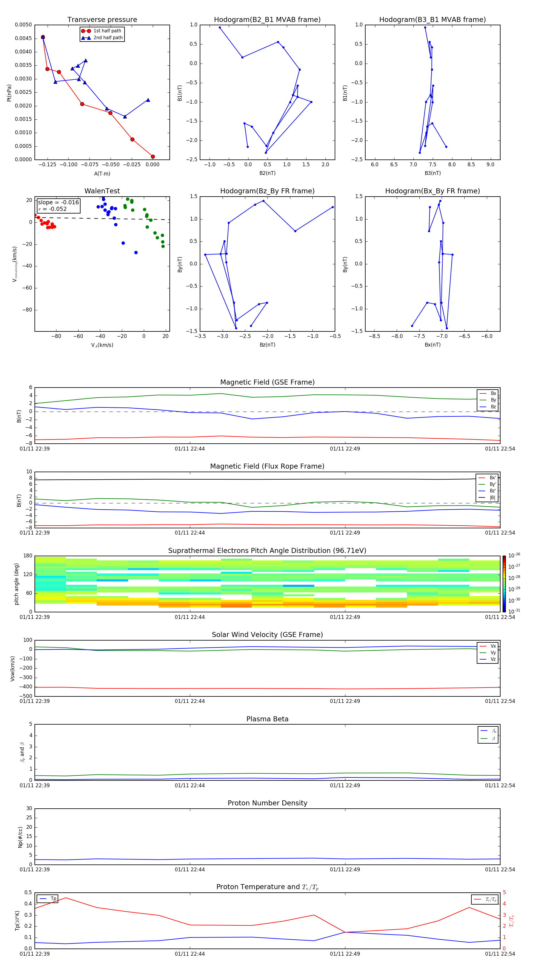Select "Bz'" in the Flux Rope legend

pyautogui.click(x=487, y=491)
